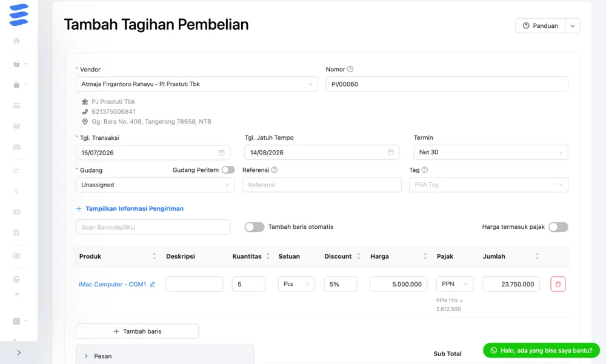The image size is (606, 364).
Task: Click the help icon next to Referensi
Action: [274, 170]
